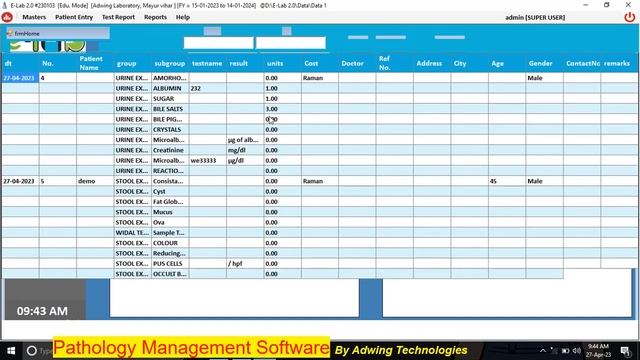Click the remarks column header
Image resolution: width=640 pixels, height=360 pixels.
click(x=619, y=63)
